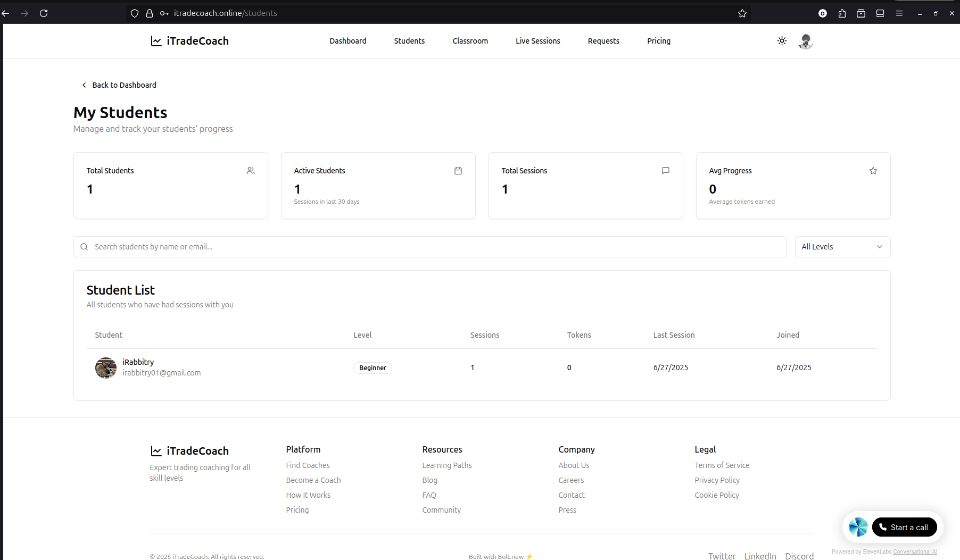
Task: Click the student search input field
Action: pyautogui.click(x=430, y=247)
